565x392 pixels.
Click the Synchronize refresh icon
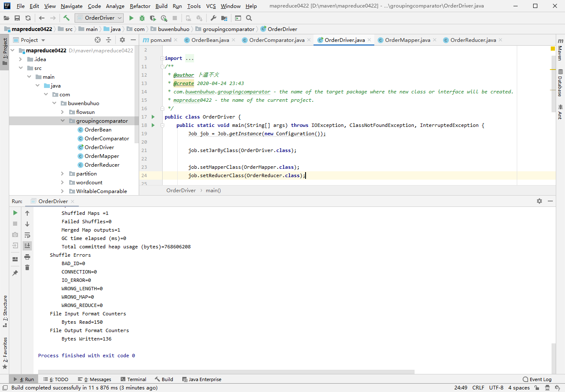28,18
